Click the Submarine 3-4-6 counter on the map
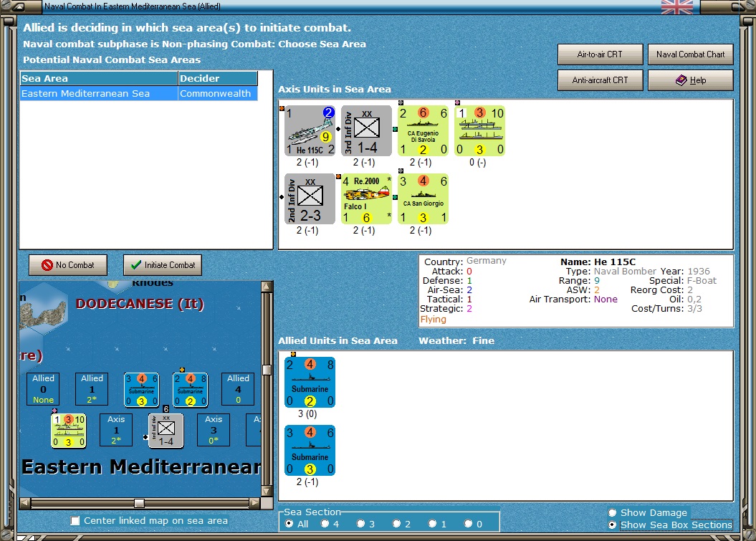 point(141,390)
